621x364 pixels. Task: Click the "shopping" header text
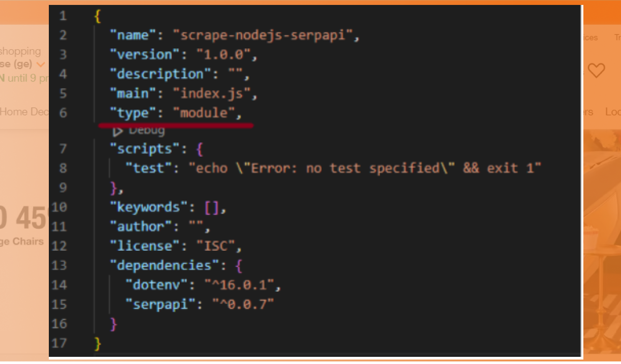(x=20, y=51)
